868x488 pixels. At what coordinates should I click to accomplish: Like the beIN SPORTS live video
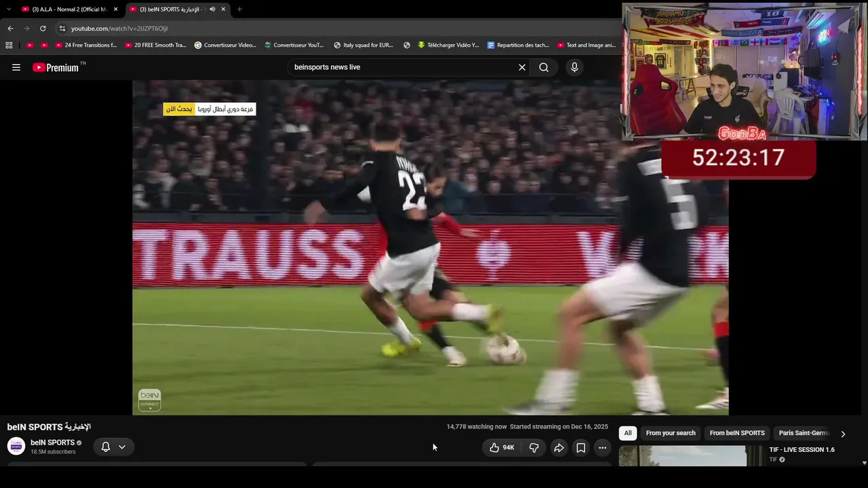(x=502, y=447)
